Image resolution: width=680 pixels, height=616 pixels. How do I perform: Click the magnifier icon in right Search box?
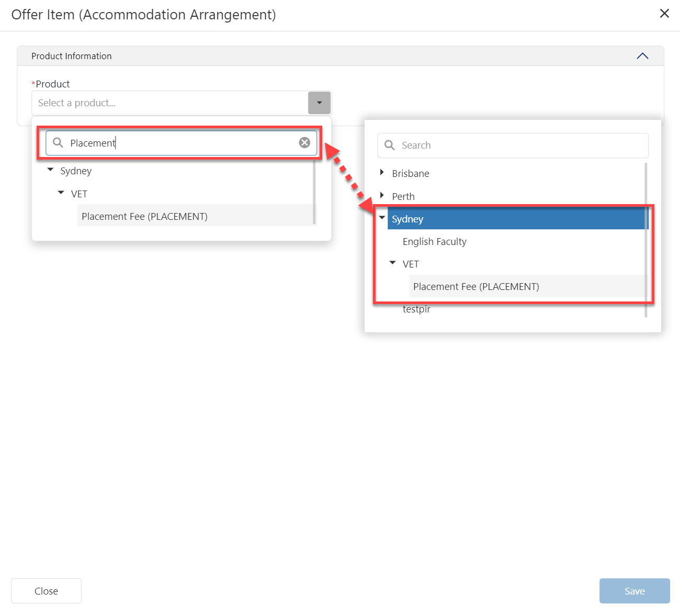[x=389, y=145]
